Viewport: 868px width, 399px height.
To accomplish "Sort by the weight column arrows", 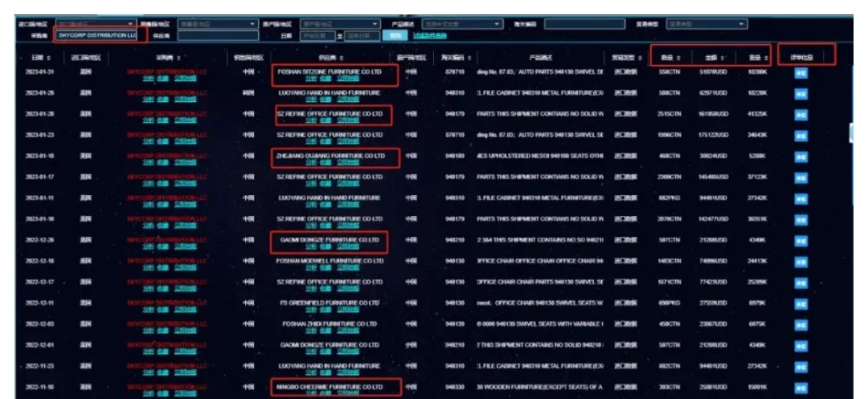I will pyautogui.click(x=767, y=58).
